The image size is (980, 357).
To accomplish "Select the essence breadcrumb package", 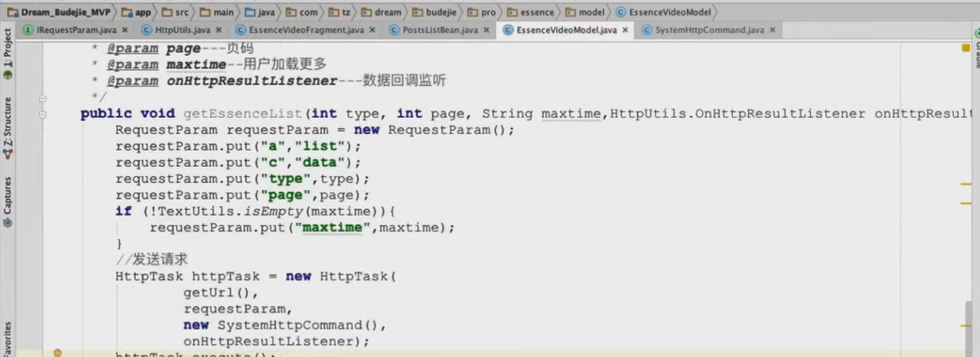I will [531, 12].
